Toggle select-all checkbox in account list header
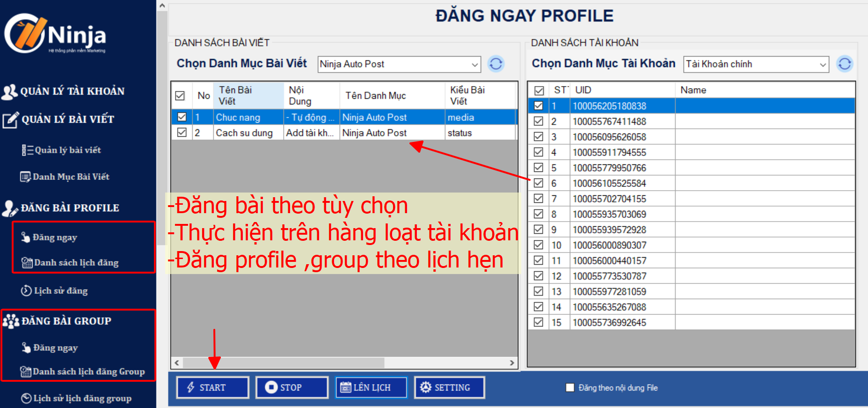The width and height of the screenshot is (868, 408). tap(539, 90)
